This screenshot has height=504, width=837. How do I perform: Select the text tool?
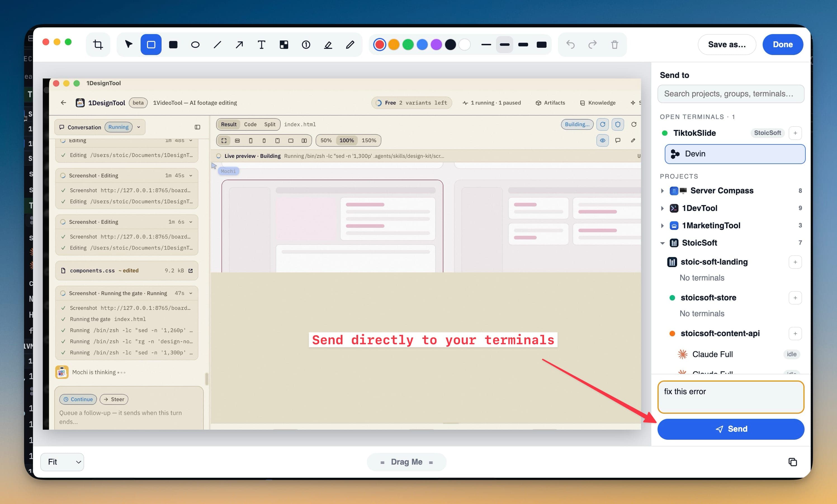(262, 44)
